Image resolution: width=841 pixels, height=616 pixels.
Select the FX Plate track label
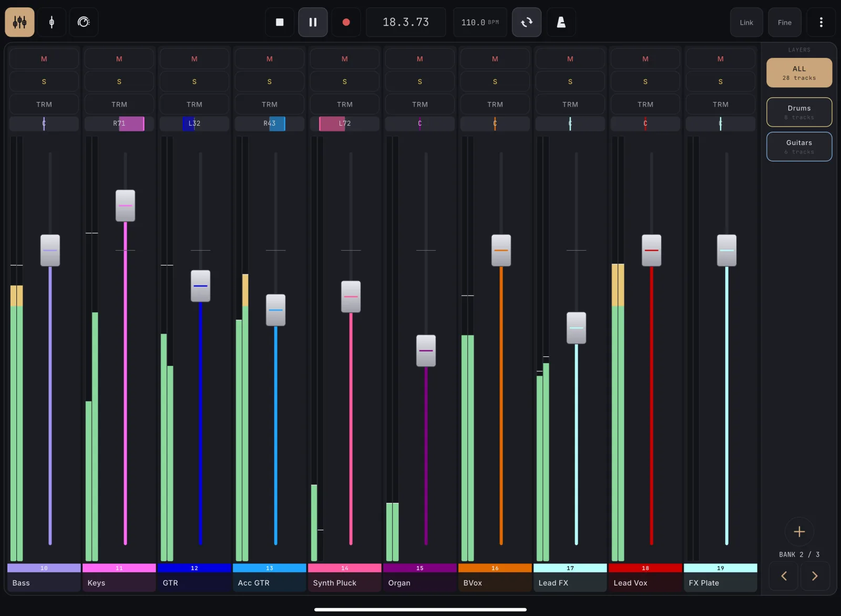coord(721,582)
